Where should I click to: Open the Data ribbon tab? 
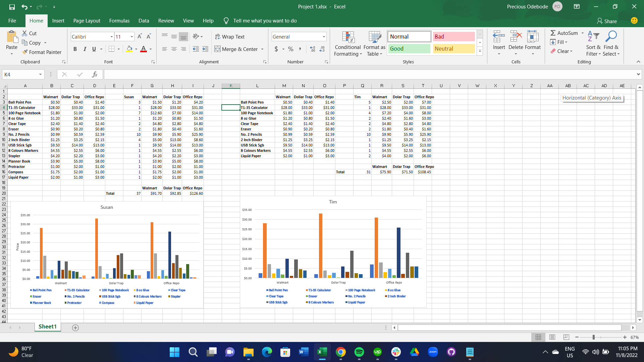click(144, 20)
